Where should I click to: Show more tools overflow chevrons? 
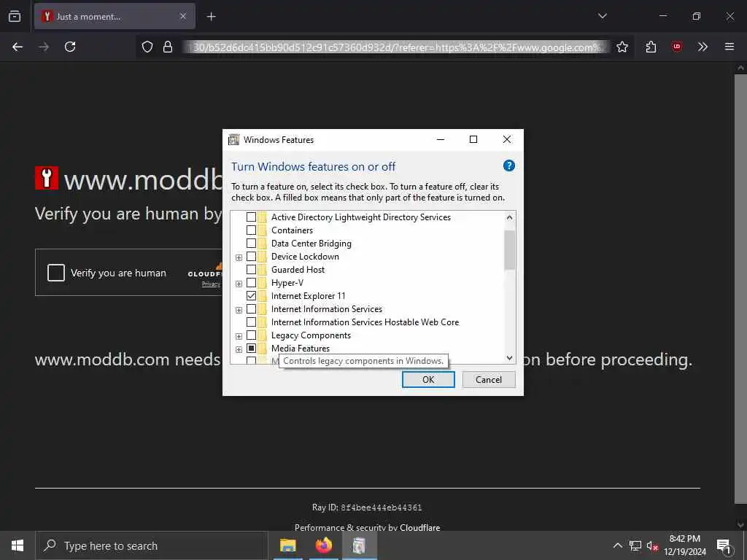pyautogui.click(x=703, y=47)
